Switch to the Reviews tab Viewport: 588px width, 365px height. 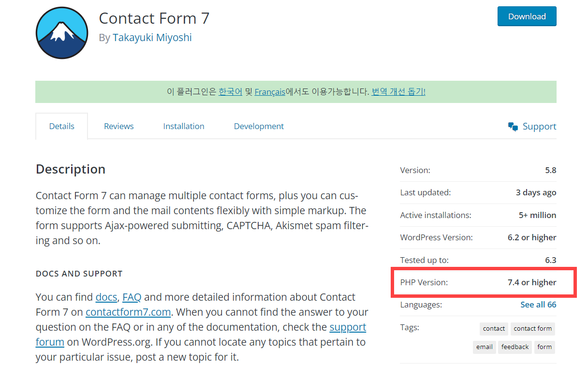(x=118, y=126)
